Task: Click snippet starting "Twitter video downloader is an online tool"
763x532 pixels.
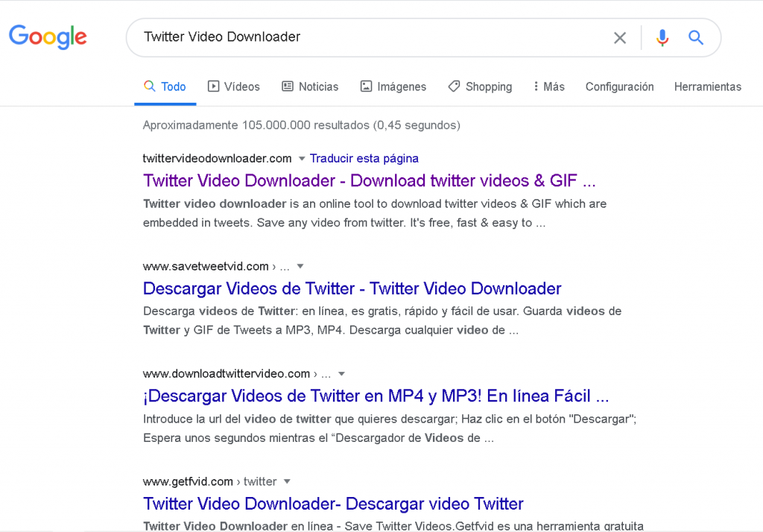Action: (x=375, y=213)
